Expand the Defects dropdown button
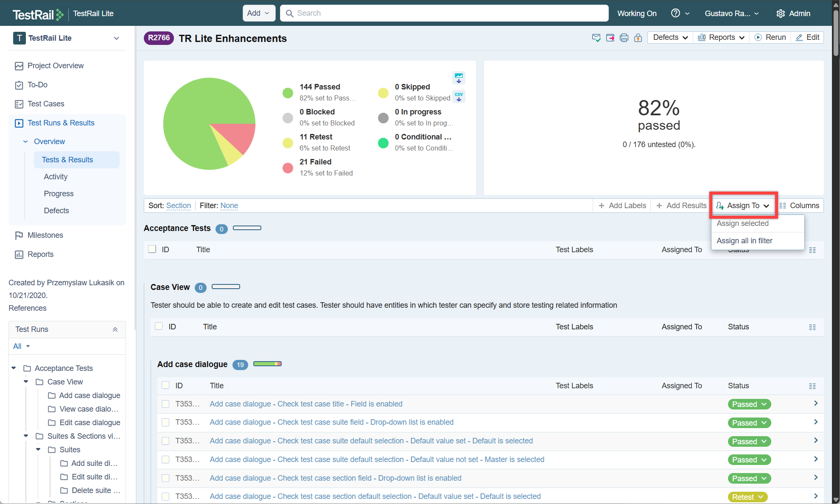The image size is (840, 504). (670, 37)
